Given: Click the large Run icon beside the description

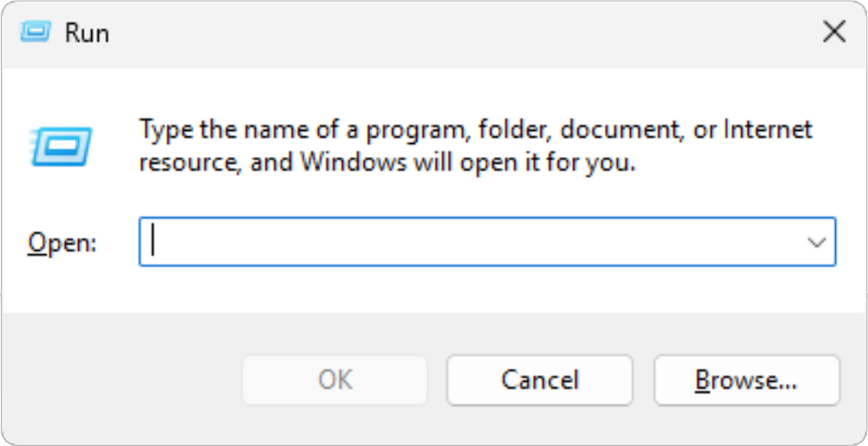Looking at the screenshot, I should [62, 146].
